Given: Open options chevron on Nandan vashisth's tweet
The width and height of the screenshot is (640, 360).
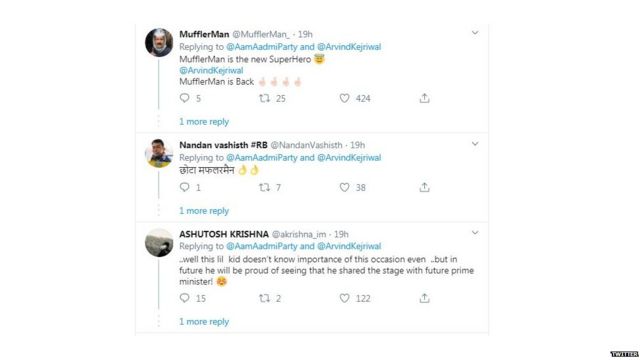Looking at the screenshot, I should (x=475, y=144).
